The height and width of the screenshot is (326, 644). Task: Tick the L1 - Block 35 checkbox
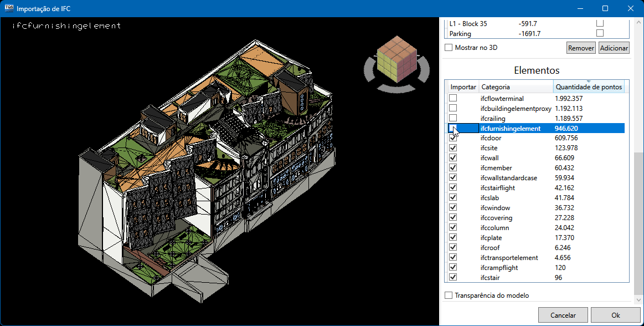(599, 23)
